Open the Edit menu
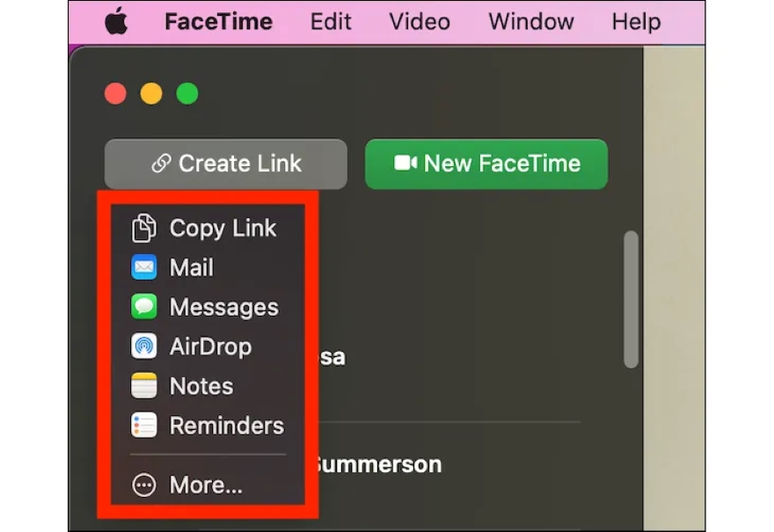The width and height of the screenshot is (774, 532). pos(331,21)
